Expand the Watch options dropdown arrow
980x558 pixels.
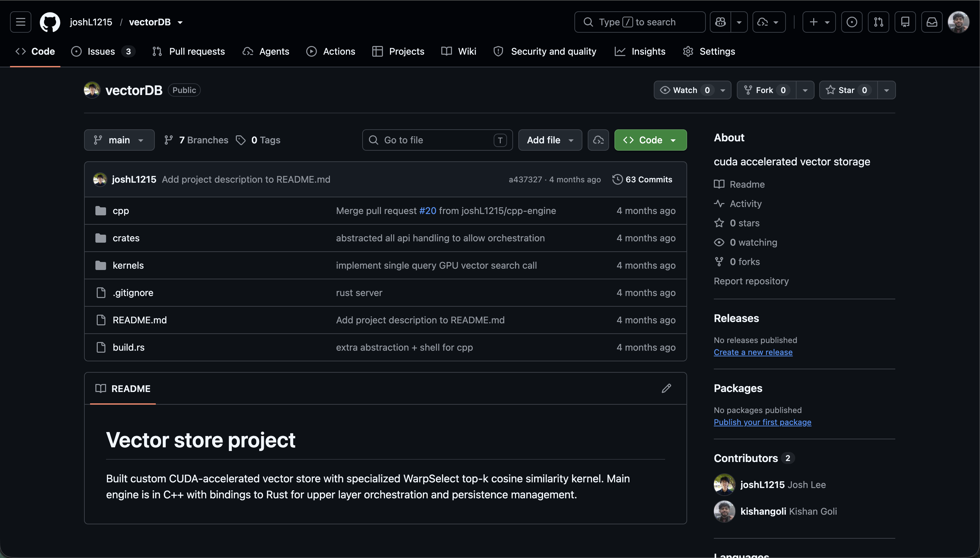(x=723, y=90)
